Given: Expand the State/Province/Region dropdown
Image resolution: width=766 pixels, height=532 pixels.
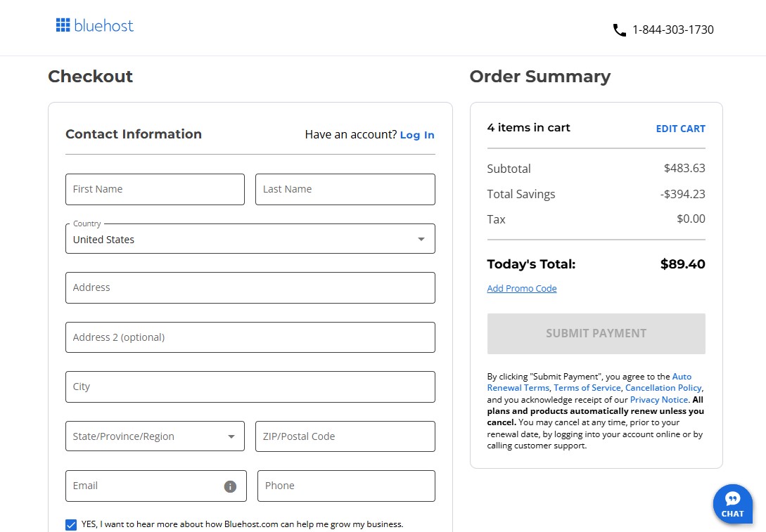Looking at the screenshot, I should pyautogui.click(x=155, y=436).
